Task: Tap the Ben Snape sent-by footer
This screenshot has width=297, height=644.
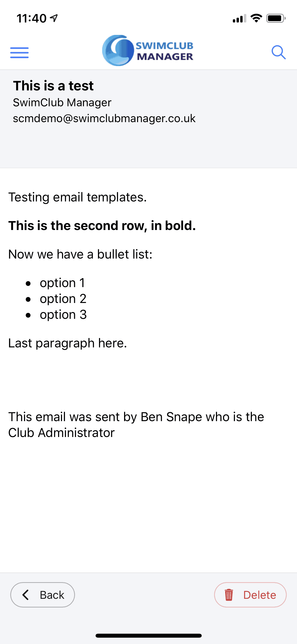Action: [136, 425]
